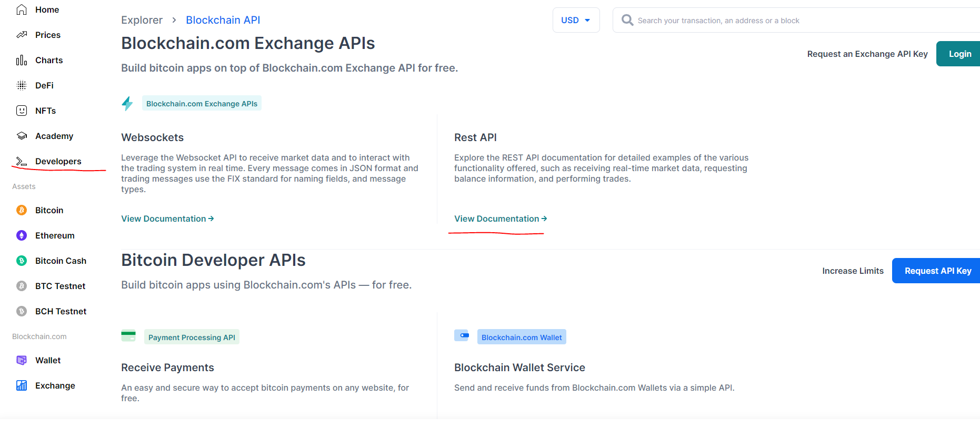980x427 pixels.
Task: Click the Blockchain API breadcrumb link
Action: coord(223,20)
